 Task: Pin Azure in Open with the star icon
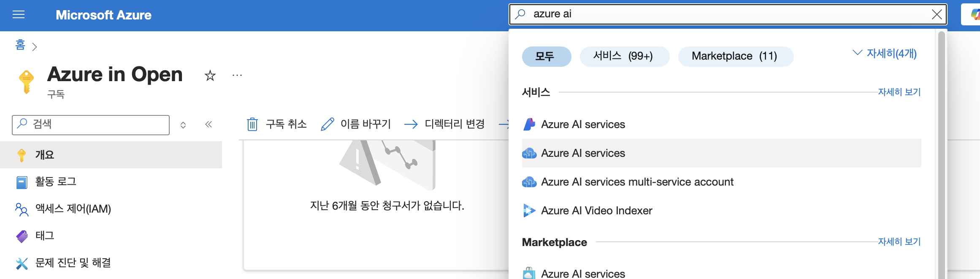click(210, 76)
